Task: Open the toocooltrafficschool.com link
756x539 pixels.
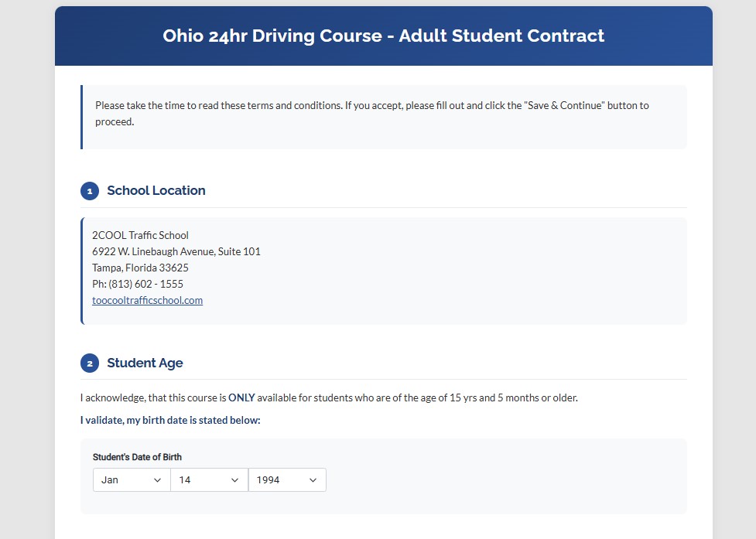Action: point(147,300)
